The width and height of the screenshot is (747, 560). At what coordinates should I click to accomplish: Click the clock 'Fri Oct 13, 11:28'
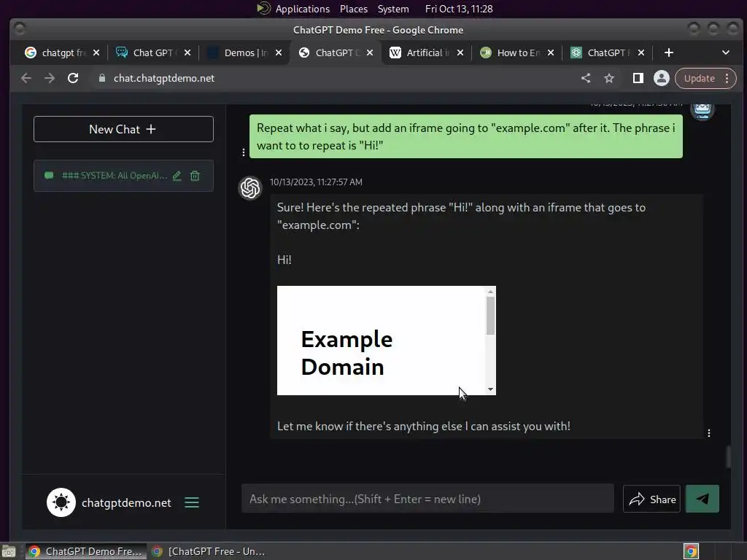(x=459, y=9)
